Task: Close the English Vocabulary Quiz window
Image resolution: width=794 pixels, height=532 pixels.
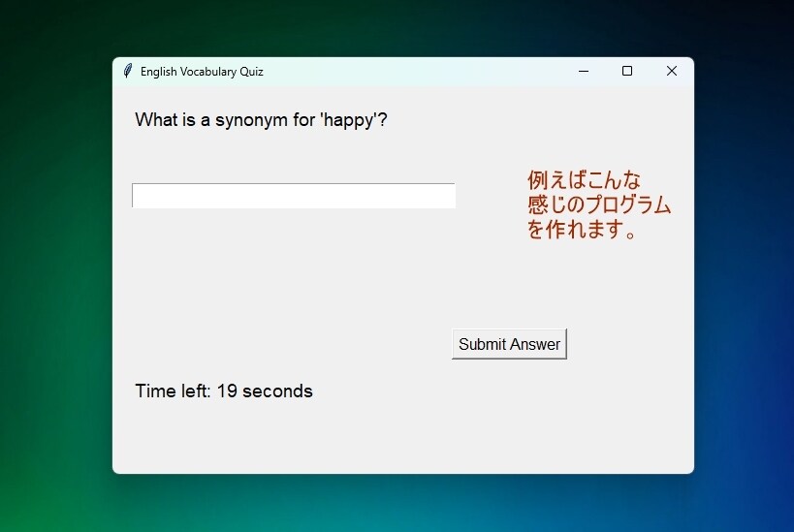Action: pyautogui.click(x=672, y=71)
